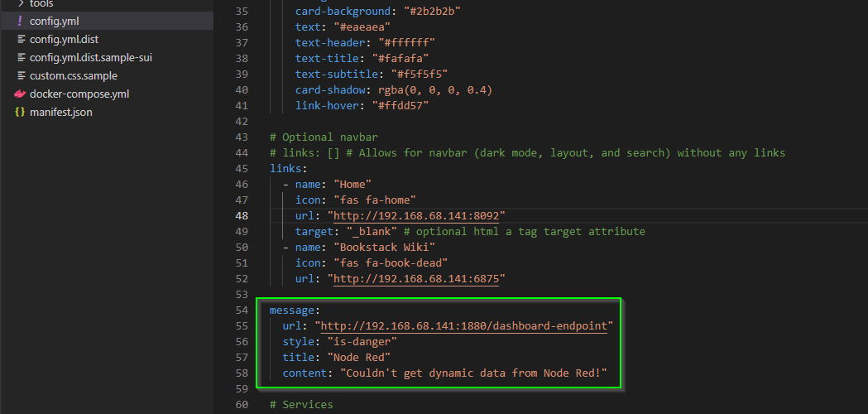
Task: Place cursor on the "links:" key
Action: coord(289,168)
